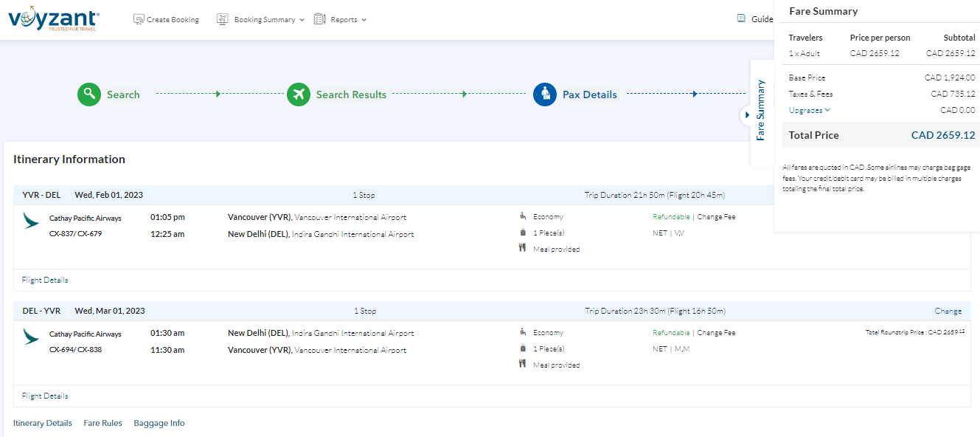Click the Create Booking icon
The height and width of the screenshot is (437, 980).
coord(139,20)
